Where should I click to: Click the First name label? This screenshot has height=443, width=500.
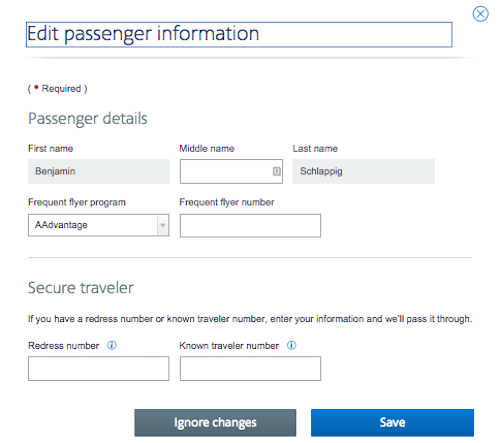point(51,149)
